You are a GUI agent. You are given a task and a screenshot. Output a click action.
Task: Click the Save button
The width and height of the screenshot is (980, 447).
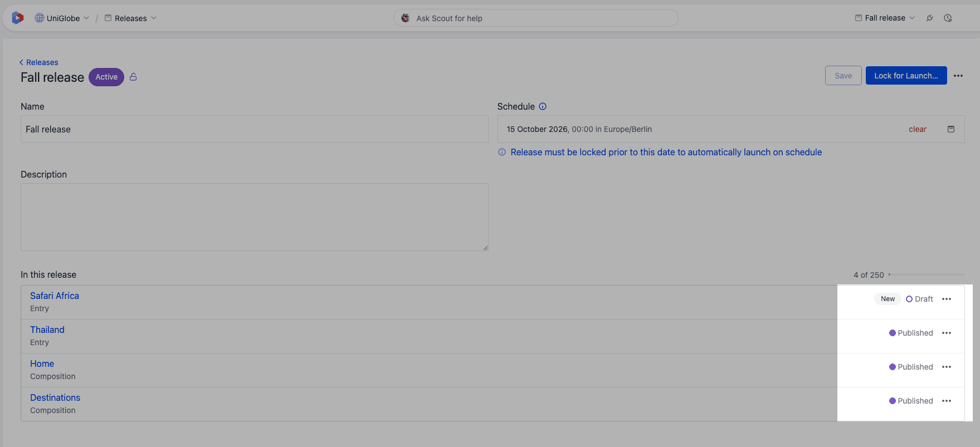[x=843, y=76]
